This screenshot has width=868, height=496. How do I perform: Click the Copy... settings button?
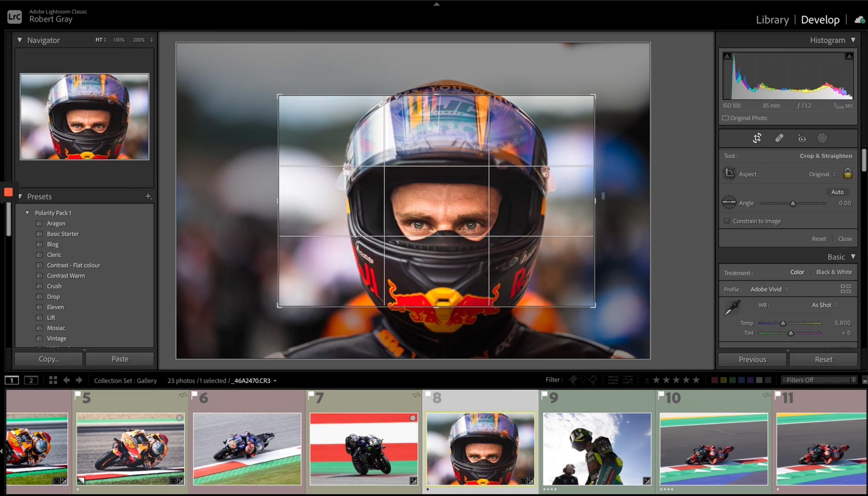click(x=49, y=359)
